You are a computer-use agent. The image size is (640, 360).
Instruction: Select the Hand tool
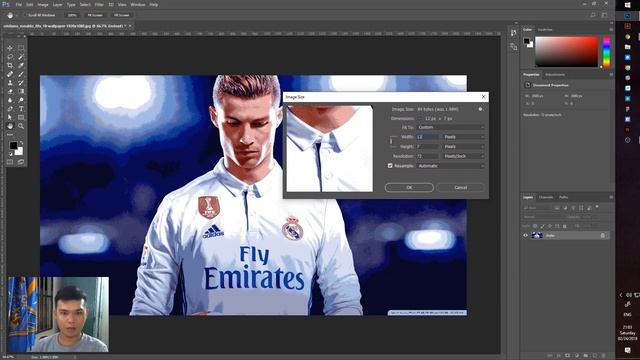coord(10,126)
